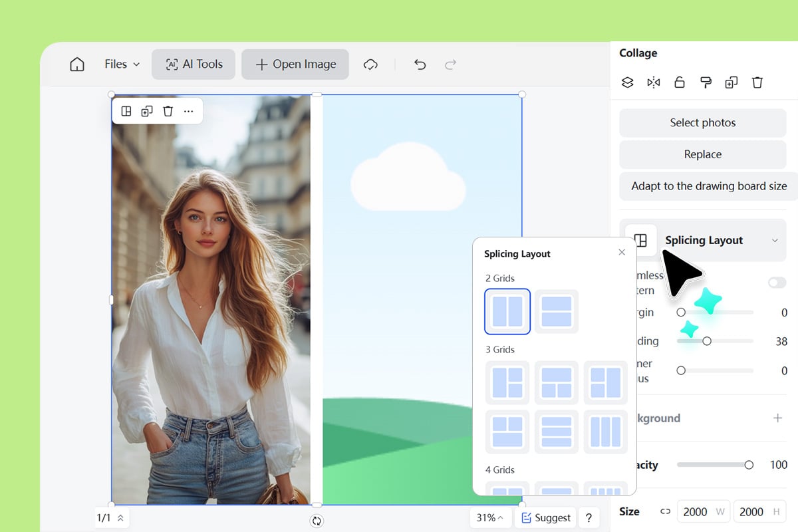Click the woman photo in the collage
This screenshot has width=798, height=532.
click(x=211, y=299)
